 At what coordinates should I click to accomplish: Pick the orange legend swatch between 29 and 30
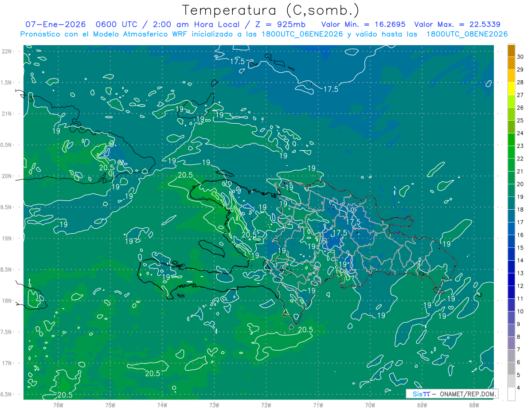[x=511, y=63]
